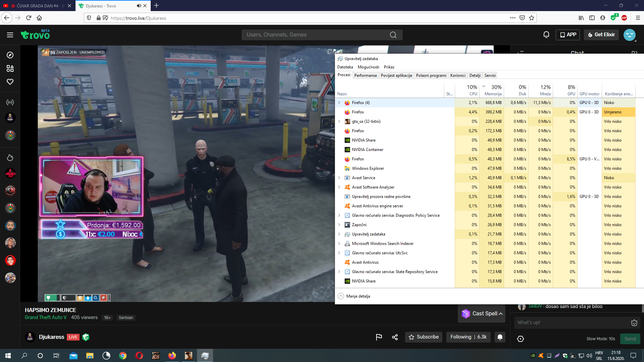
Task: Click the search magnifier icon in Trovo
Action: pos(393,35)
